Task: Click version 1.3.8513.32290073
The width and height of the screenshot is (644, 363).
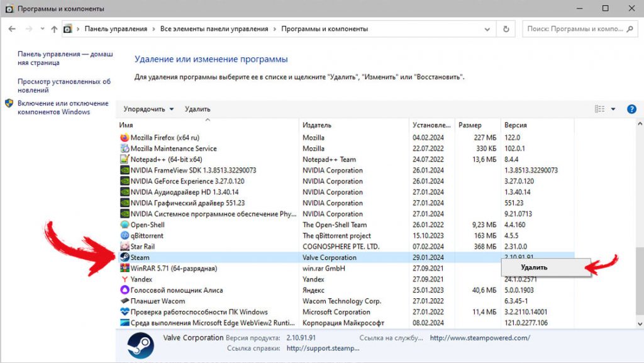Action: pyautogui.click(x=531, y=170)
